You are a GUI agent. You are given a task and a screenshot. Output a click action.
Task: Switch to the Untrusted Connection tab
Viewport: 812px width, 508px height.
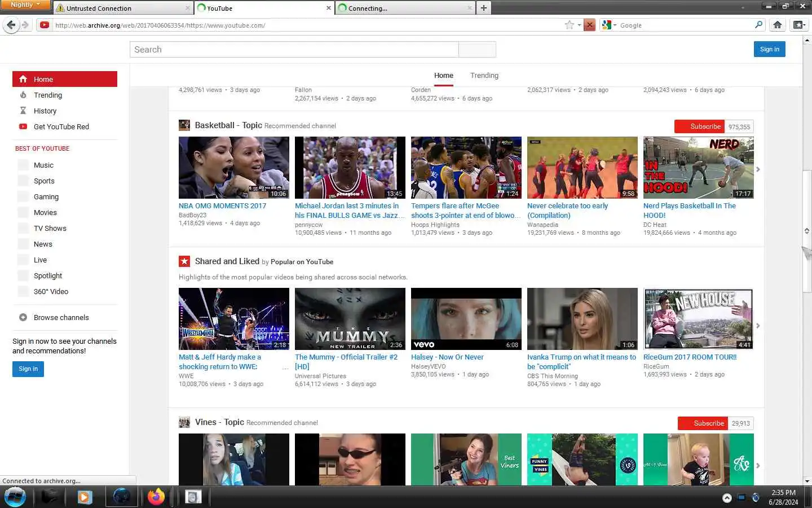pos(123,8)
